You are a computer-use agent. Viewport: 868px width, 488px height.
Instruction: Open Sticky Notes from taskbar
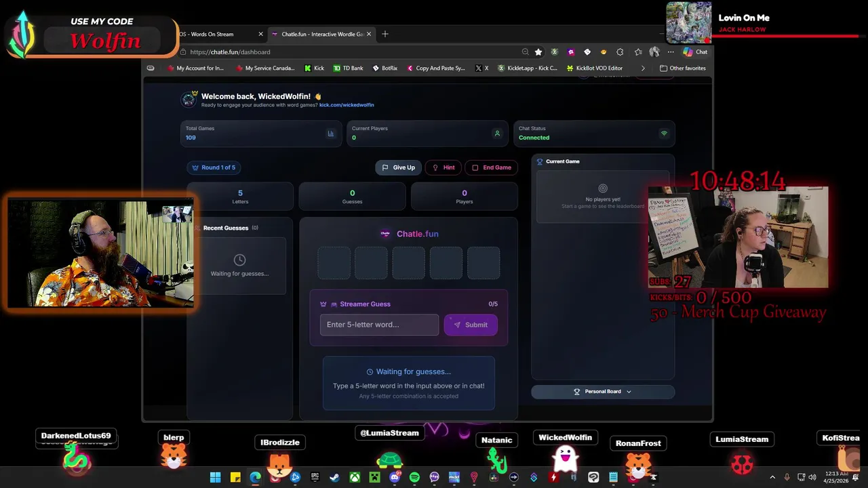coord(235,477)
